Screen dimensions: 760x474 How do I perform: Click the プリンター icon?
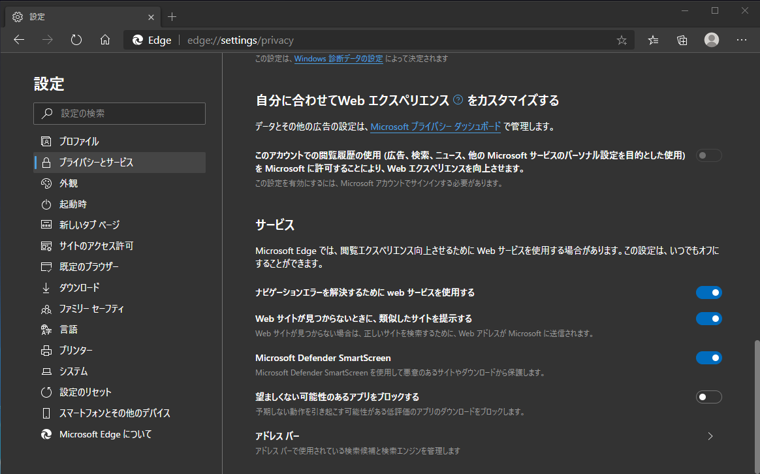pos(46,350)
